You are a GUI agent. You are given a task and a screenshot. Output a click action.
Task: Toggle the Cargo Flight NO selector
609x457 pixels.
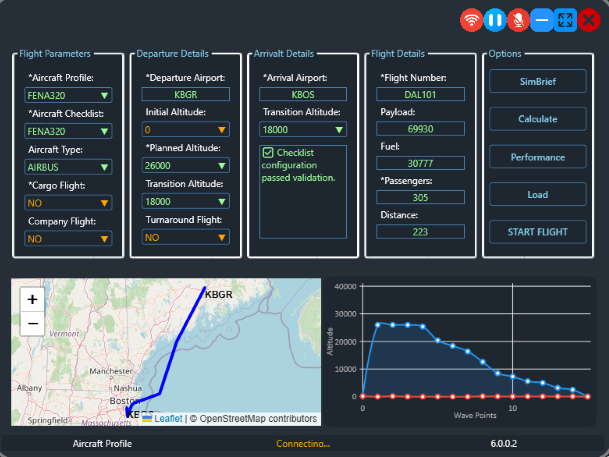68,202
